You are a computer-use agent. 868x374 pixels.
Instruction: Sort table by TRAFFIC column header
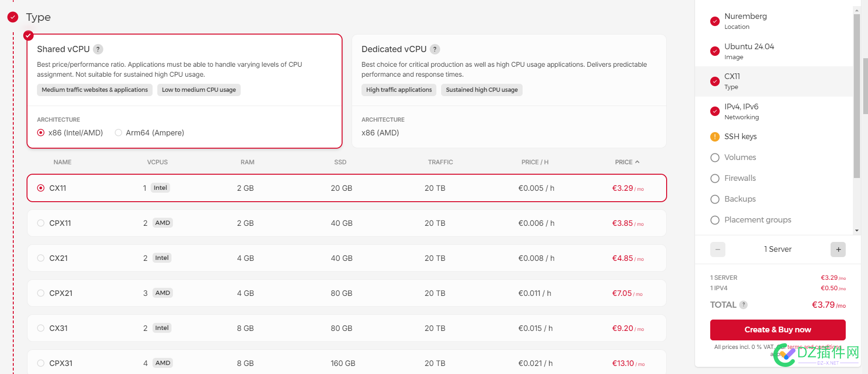point(441,162)
